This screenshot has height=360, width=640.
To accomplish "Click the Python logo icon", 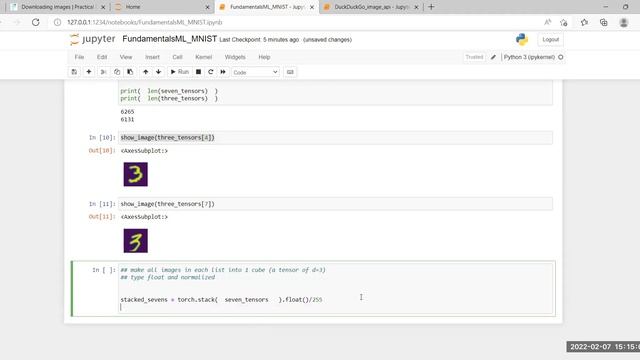I will [522, 40].
